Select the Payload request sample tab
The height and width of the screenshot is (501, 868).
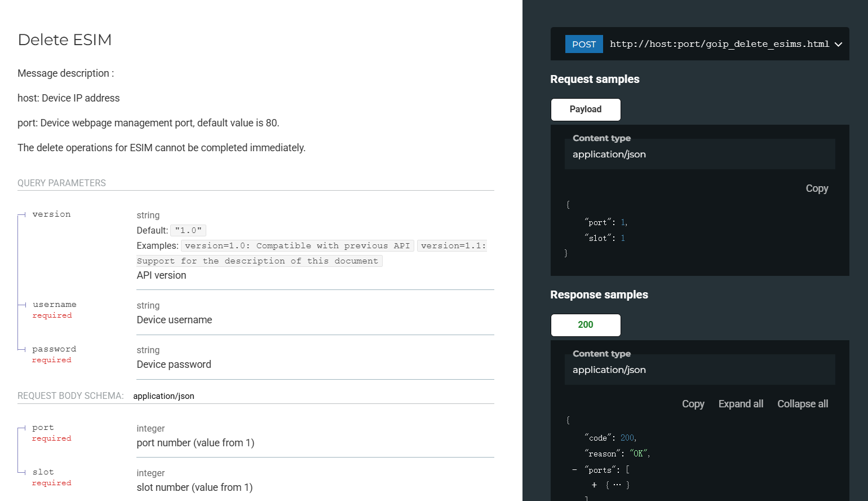(585, 109)
